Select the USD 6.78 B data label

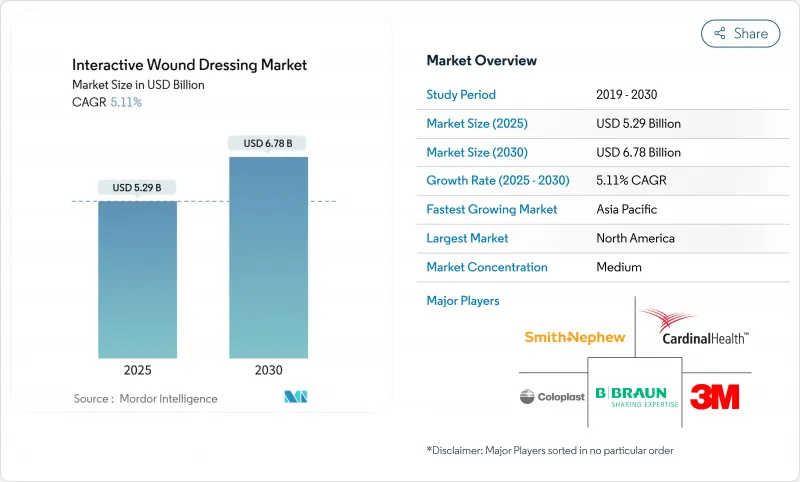coord(268,143)
